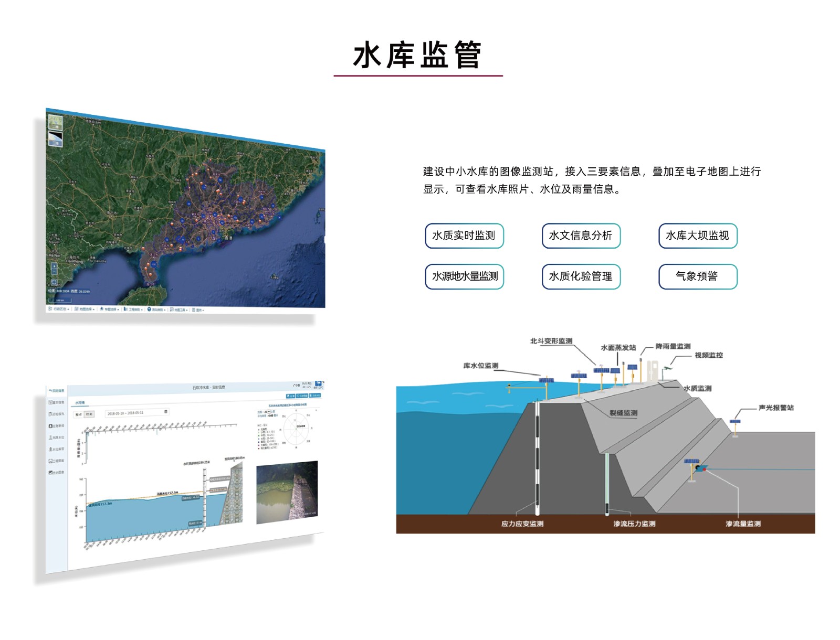
Task: Open the 水雨情 tab
Action: 80,403
